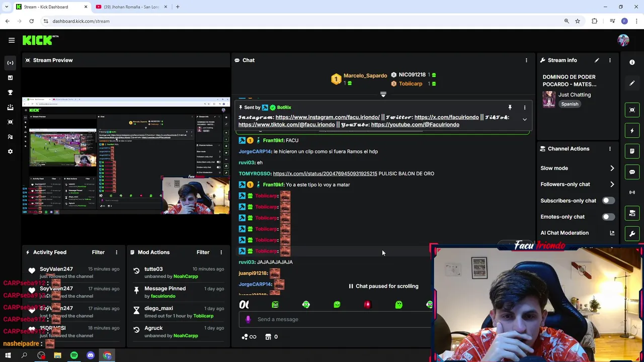Image resolution: width=644 pixels, height=362 pixels.
Task: Open AI Chat Moderation external link
Action: coord(612,233)
